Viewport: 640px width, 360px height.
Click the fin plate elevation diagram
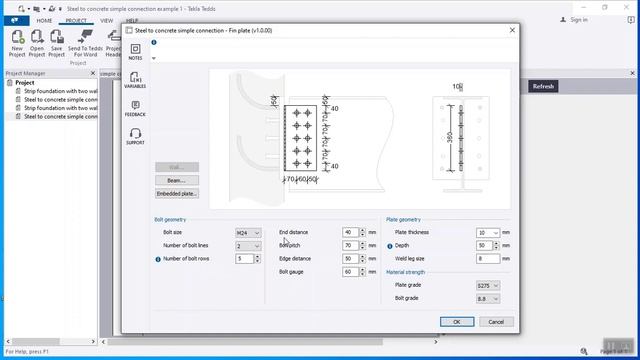313,139
